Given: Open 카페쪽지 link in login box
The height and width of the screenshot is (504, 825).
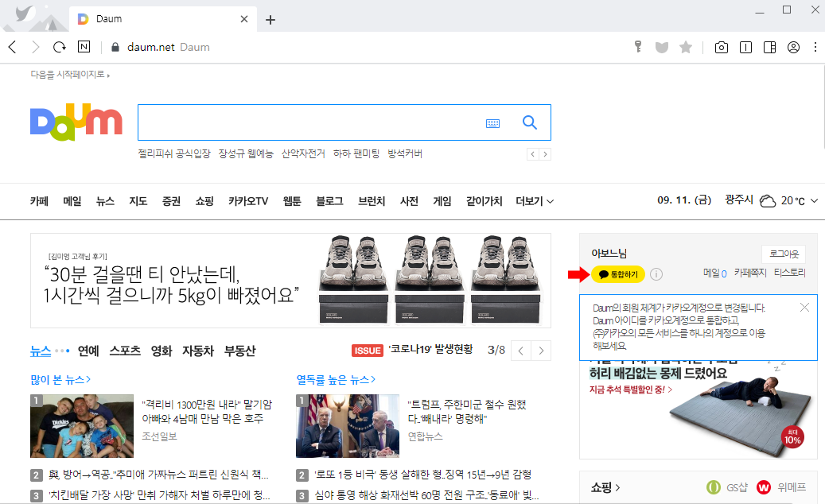Looking at the screenshot, I should tap(750, 273).
